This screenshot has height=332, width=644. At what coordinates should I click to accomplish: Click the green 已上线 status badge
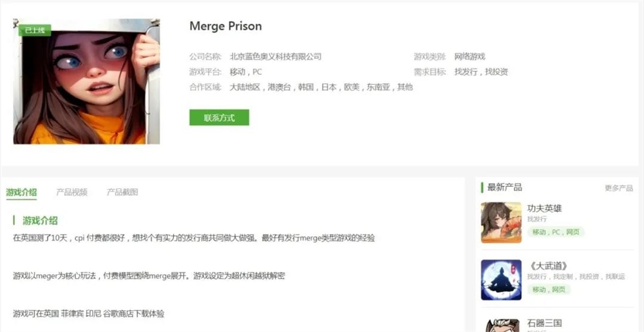[35, 30]
